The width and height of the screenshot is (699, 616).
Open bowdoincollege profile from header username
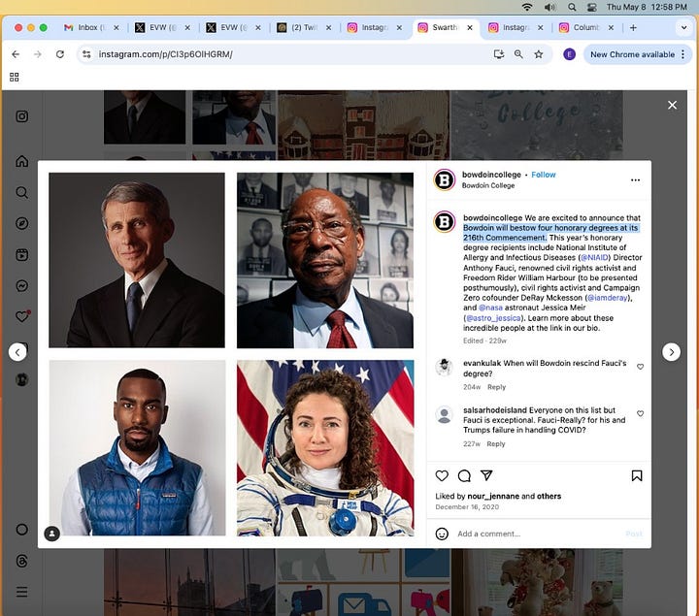pos(491,175)
